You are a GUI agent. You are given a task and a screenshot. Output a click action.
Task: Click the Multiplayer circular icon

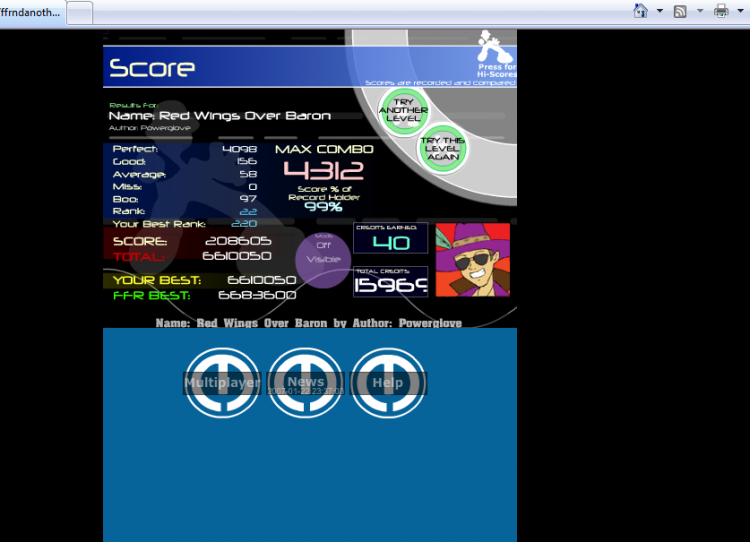click(222, 383)
